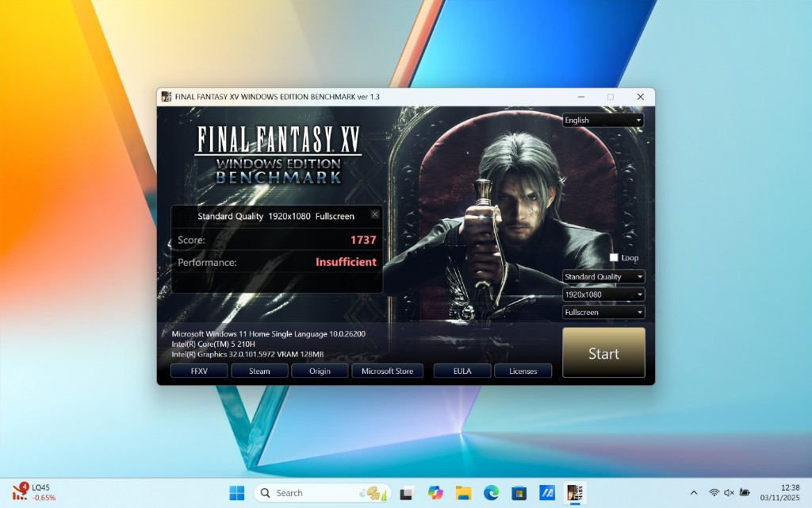Open the Steam store button
812x508 pixels.
click(259, 371)
